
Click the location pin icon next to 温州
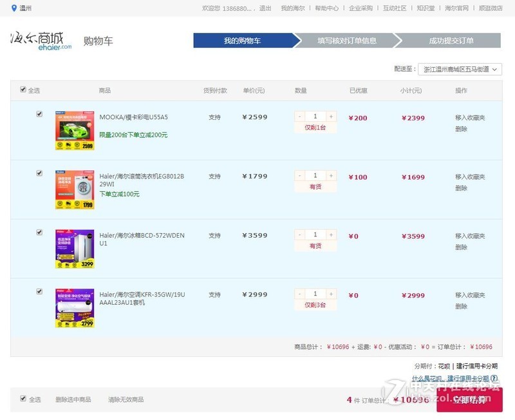coord(14,8)
